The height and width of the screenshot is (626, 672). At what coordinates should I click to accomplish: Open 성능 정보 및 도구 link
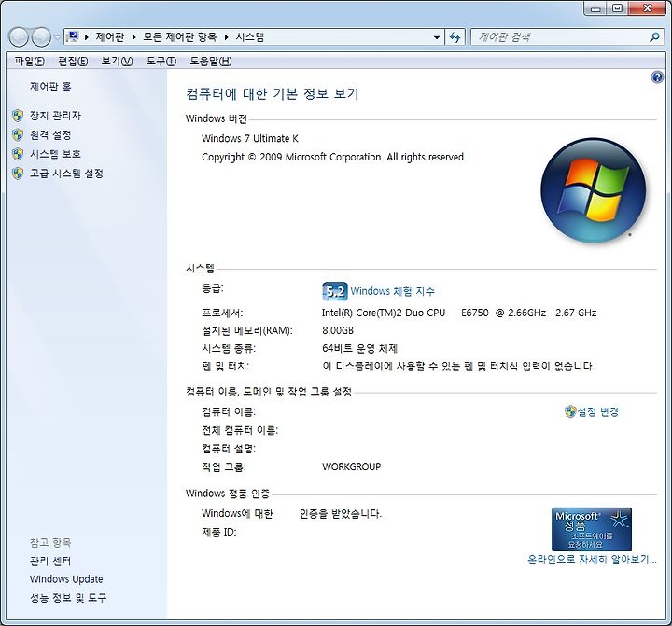[x=68, y=598]
